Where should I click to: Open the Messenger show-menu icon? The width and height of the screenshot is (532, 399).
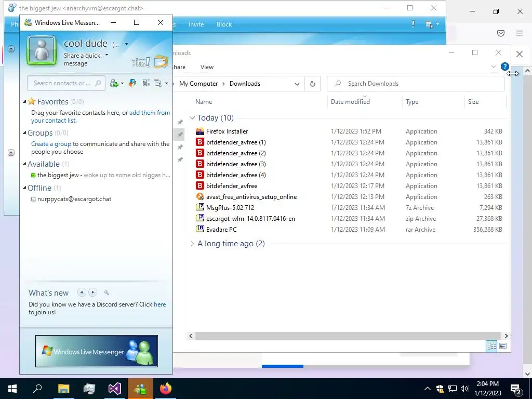pyautogui.click(x=158, y=83)
